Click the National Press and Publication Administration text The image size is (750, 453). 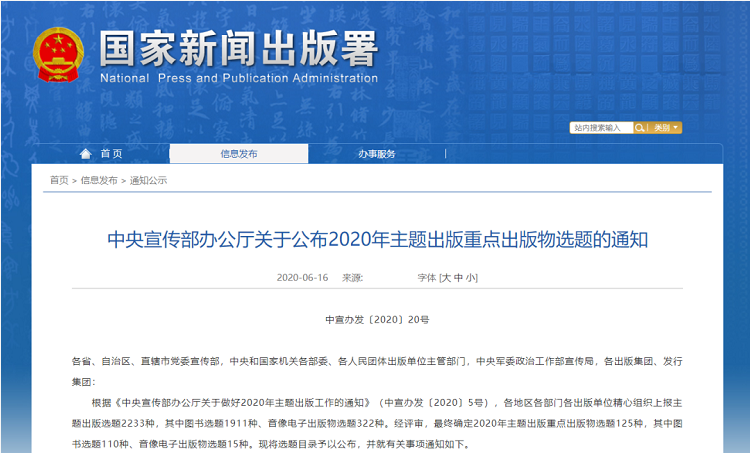(239, 78)
